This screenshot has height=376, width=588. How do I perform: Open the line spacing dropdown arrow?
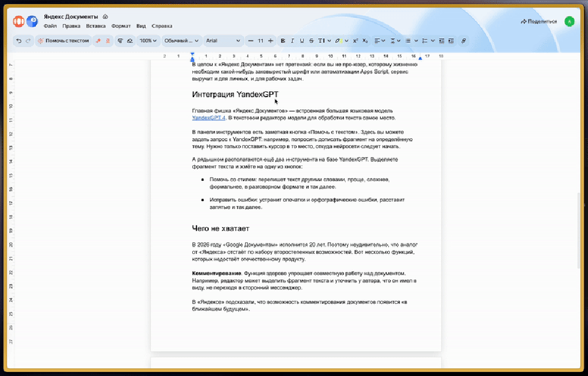pos(399,41)
